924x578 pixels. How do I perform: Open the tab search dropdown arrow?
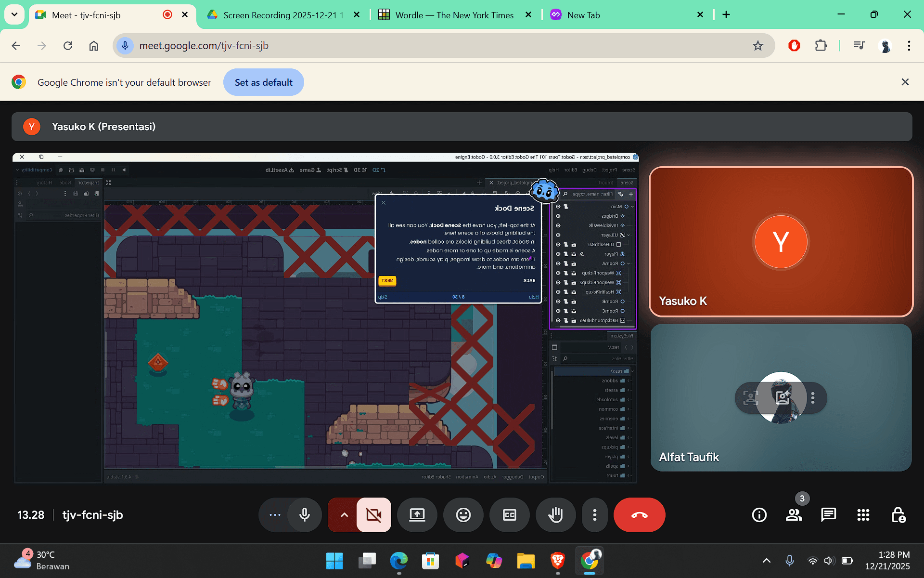click(x=14, y=14)
